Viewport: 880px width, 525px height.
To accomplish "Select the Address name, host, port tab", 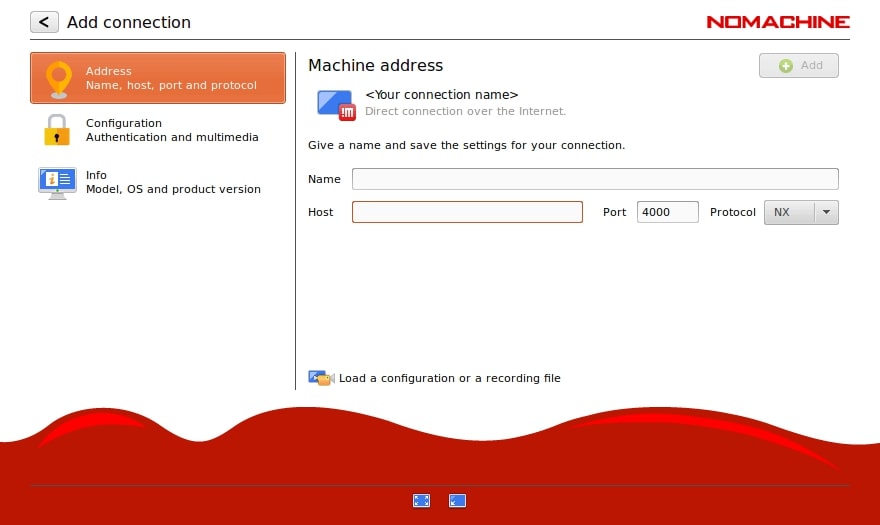I will 170,78.
